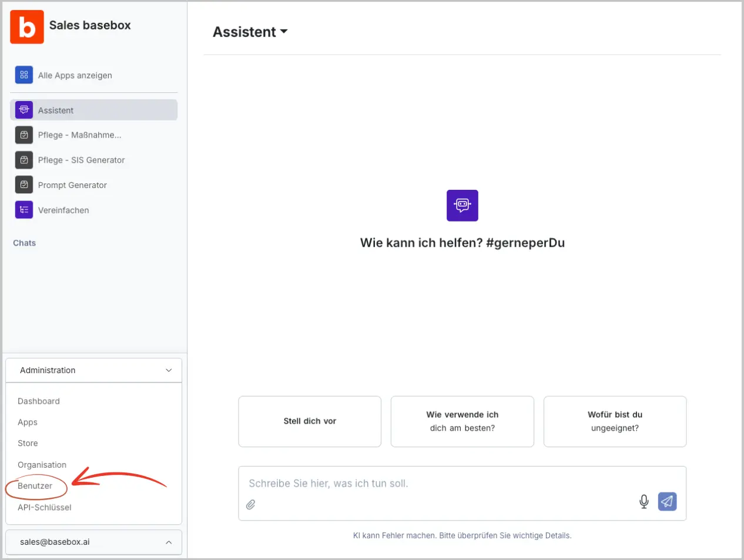This screenshot has height=560, width=744.
Task: Select "Wofür bist du ungeeignet?" suggestion
Action: coord(615,421)
